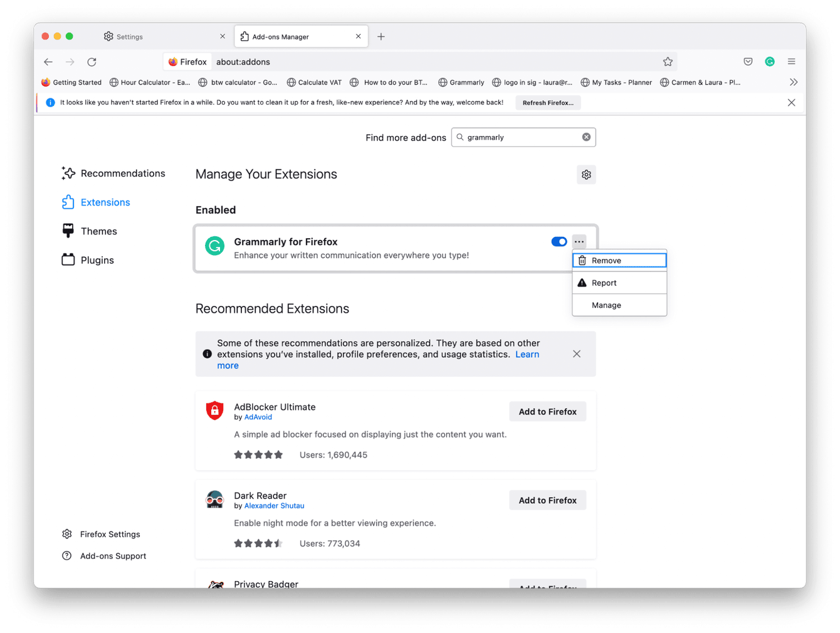Click the Dark Reader thumbnail icon
Image resolution: width=840 pixels, height=633 pixels.
tap(215, 500)
